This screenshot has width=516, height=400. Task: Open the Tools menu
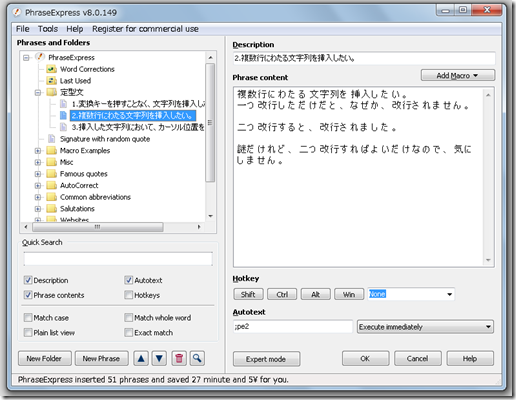coord(48,29)
